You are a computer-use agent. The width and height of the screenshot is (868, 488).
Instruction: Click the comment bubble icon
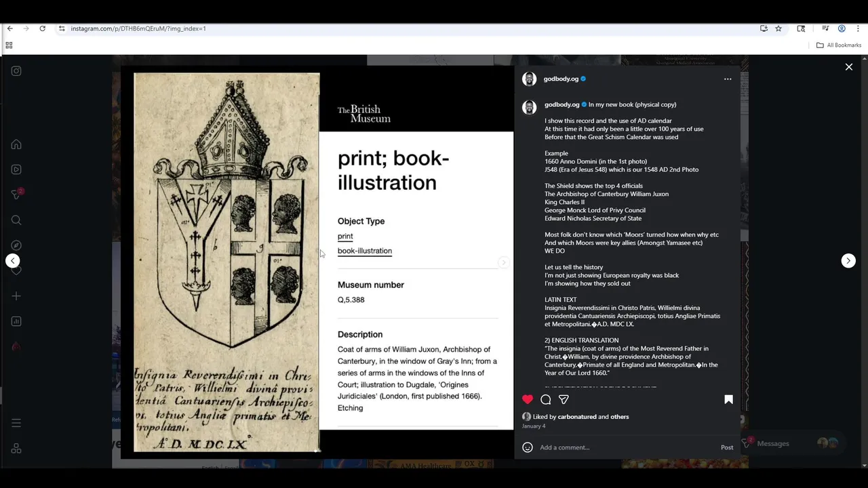pos(546,399)
